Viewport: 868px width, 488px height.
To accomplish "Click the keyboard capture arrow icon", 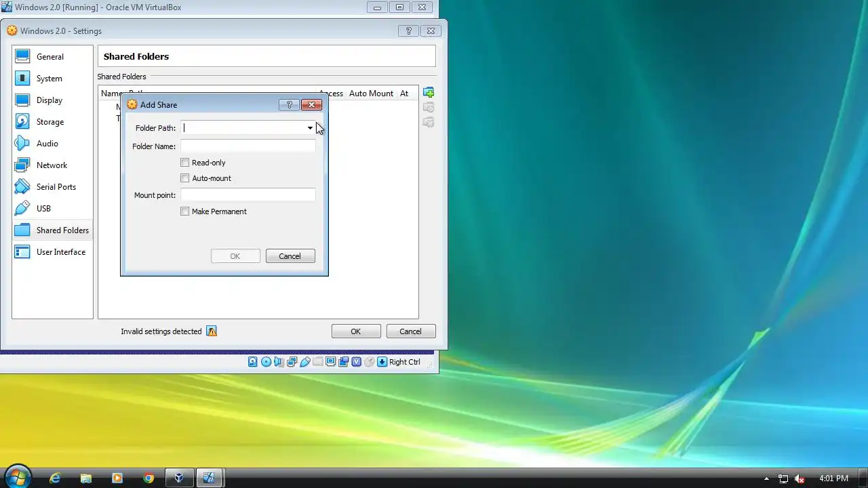I will pos(382,362).
